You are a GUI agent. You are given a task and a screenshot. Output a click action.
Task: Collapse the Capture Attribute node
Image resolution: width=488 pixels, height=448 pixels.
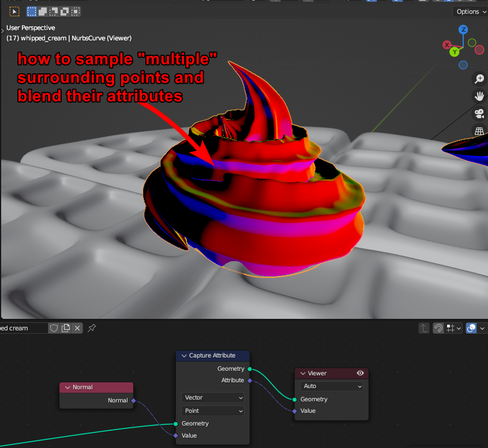(x=184, y=356)
